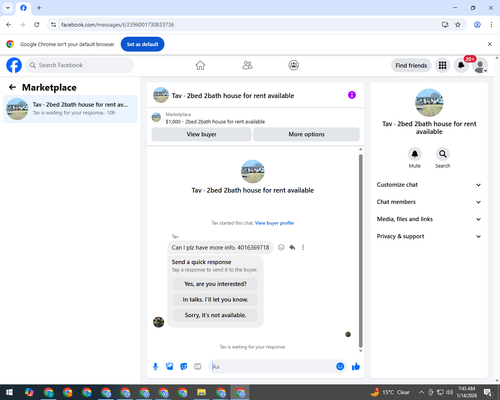
Task: Open the account profile menu
Action: pos(480,65)
